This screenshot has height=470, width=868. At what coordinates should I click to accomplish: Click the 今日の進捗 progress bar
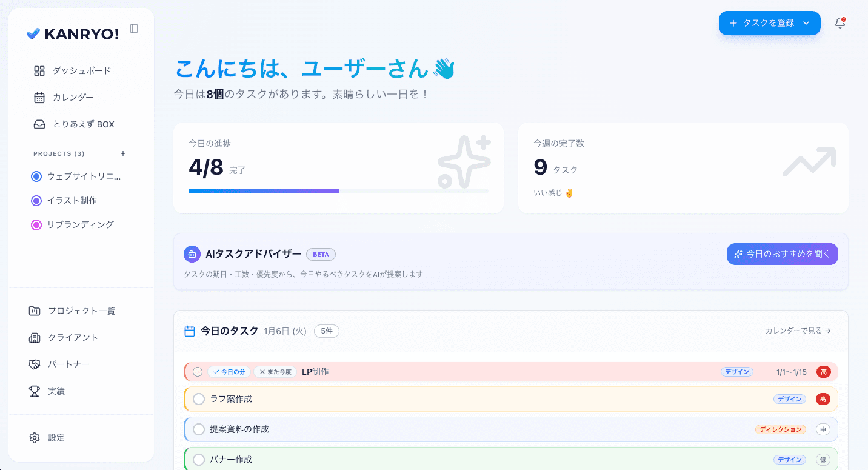tap(339, 190)
